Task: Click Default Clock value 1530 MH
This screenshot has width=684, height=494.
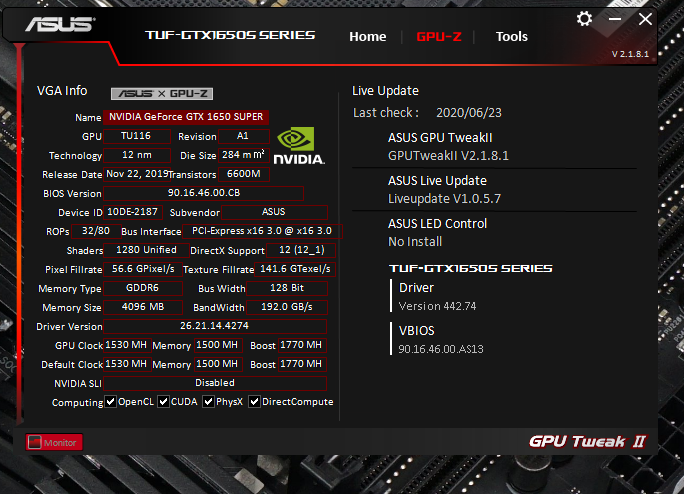Action: 127,364
